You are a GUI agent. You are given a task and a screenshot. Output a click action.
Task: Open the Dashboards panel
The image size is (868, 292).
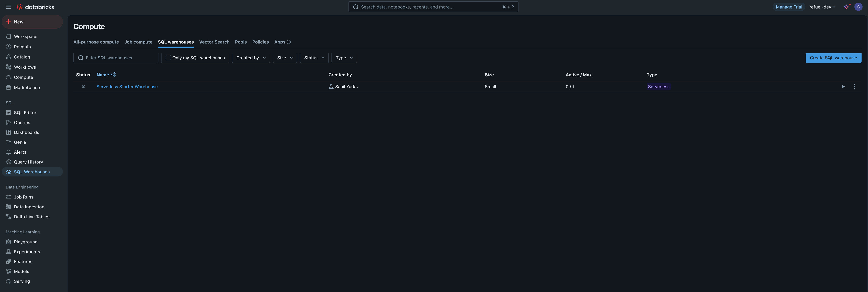pyautogui.click(x=27, y=132)
